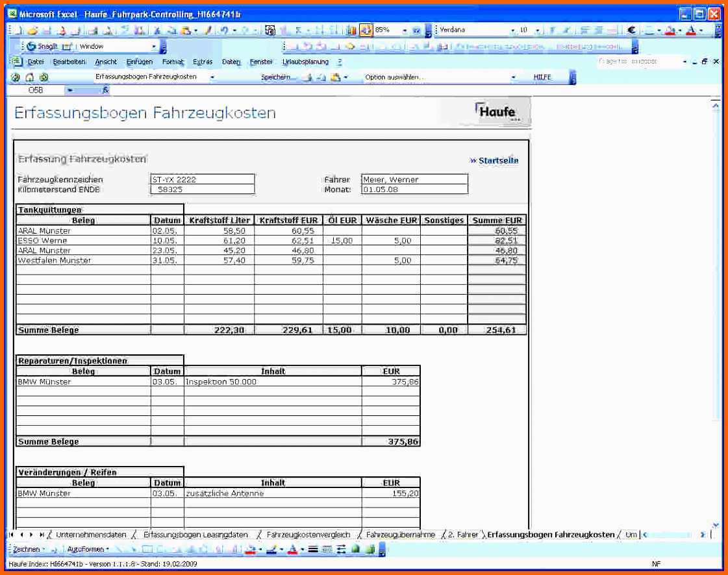Click the Kilometerstand ENDE field 58325
The width and height of the screenshot is (728, 575).
click(x=203, y=190)
